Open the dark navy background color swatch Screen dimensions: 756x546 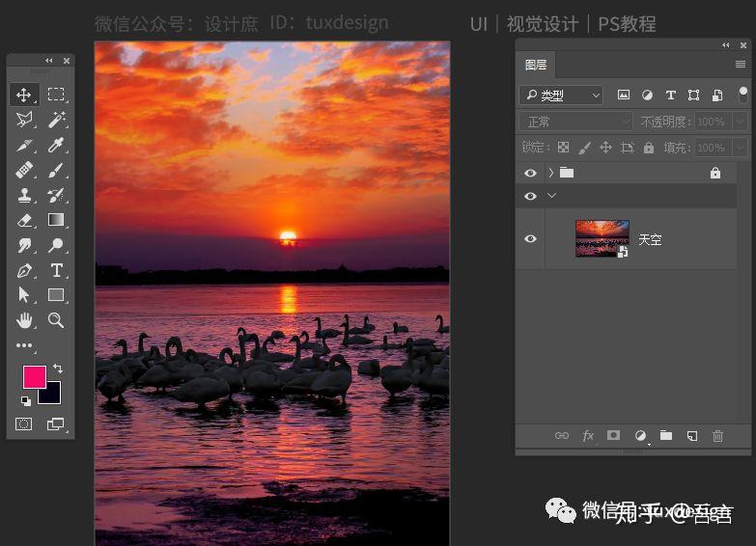point(53,396)
